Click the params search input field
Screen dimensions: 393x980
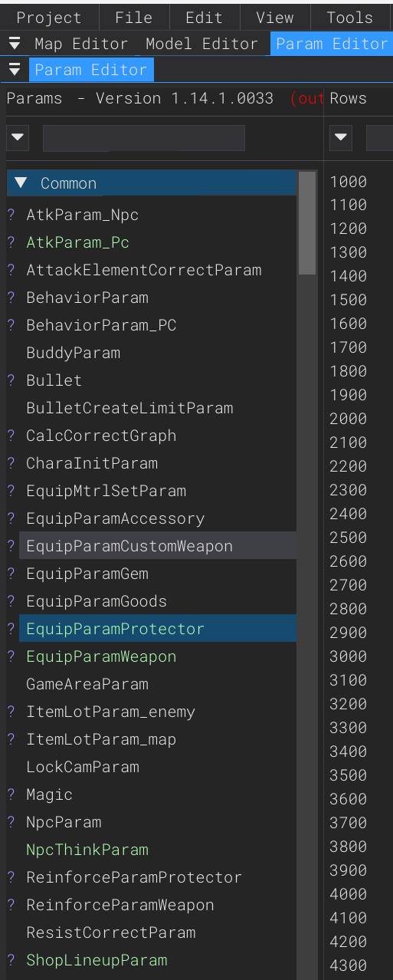coord(144,139)
